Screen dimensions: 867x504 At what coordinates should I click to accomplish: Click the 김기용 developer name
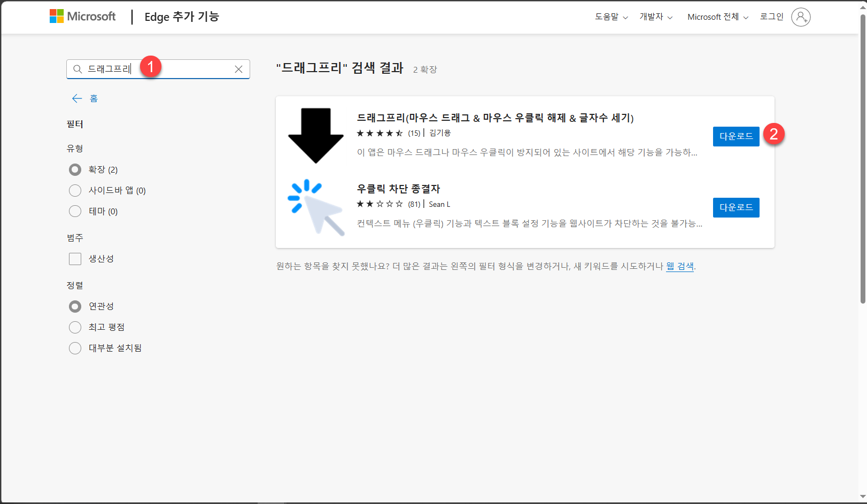(x=440, y=133)
